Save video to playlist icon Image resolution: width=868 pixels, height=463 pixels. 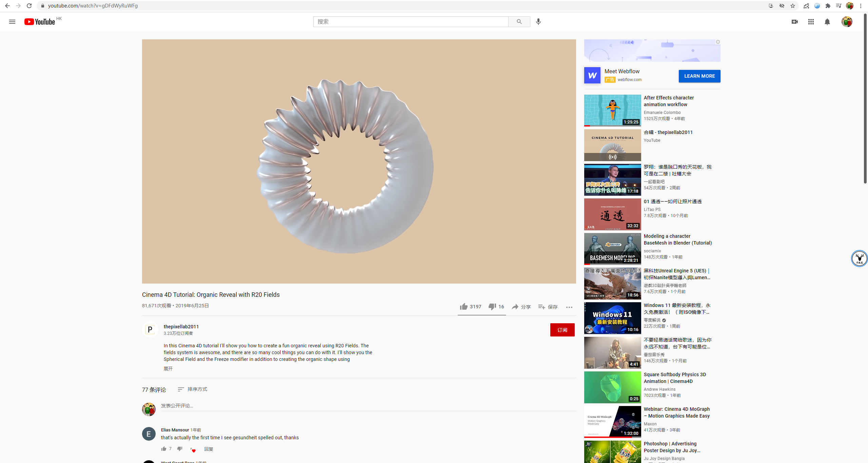pos(541,307)
